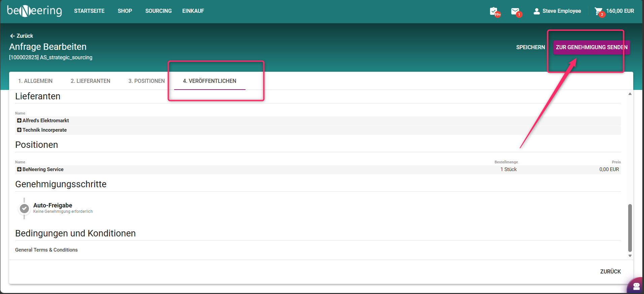644x294 pixels.
Task: Click Zur Genehmigung Senden button
Action: click(592, 47)
